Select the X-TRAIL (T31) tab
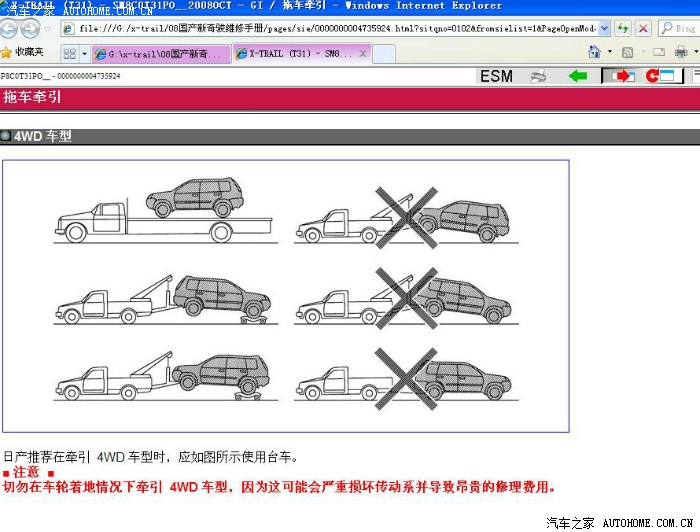 pos(300,53)
